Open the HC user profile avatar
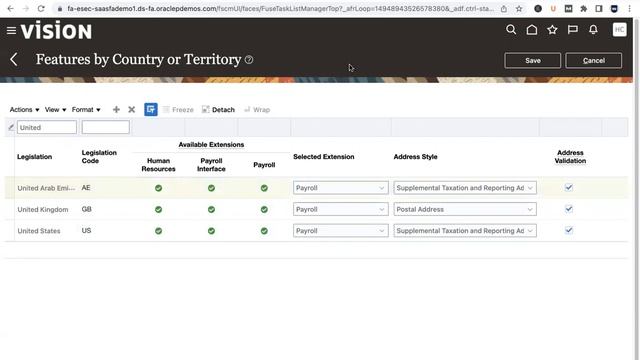The width and height of the screenshot is (640, 360). [x=619, y=29]
